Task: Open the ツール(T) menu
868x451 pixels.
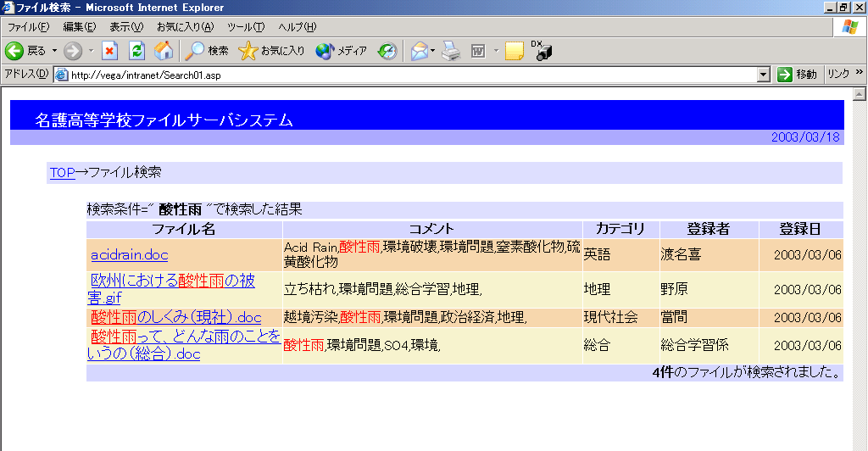Action: click(246, 26)
